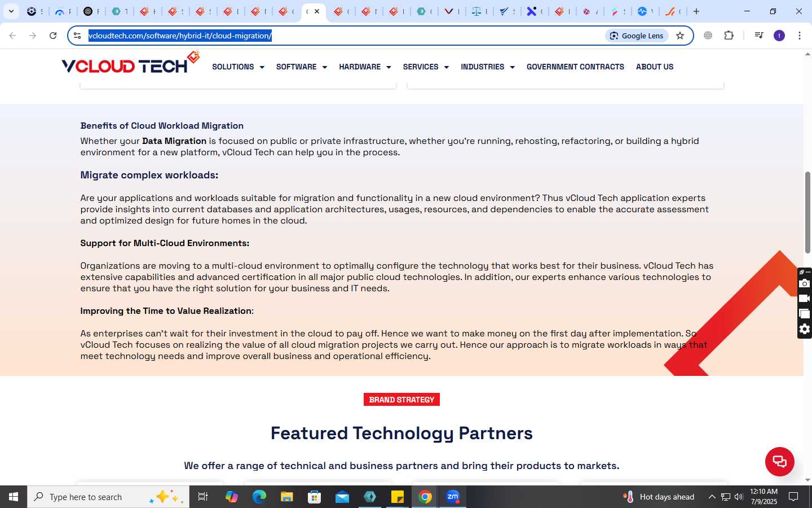This screenshot has height=508, width=812.
Task: Search with Google Lens button
Action: click(x=637, y=36)
